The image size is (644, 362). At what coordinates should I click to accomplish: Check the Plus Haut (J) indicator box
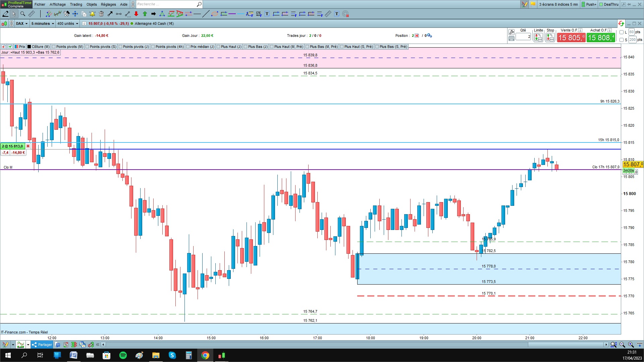[x=218, y=47]
